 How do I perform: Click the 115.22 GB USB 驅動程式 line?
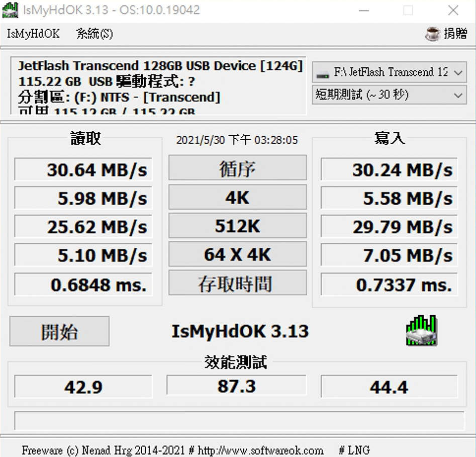point(107,81)
